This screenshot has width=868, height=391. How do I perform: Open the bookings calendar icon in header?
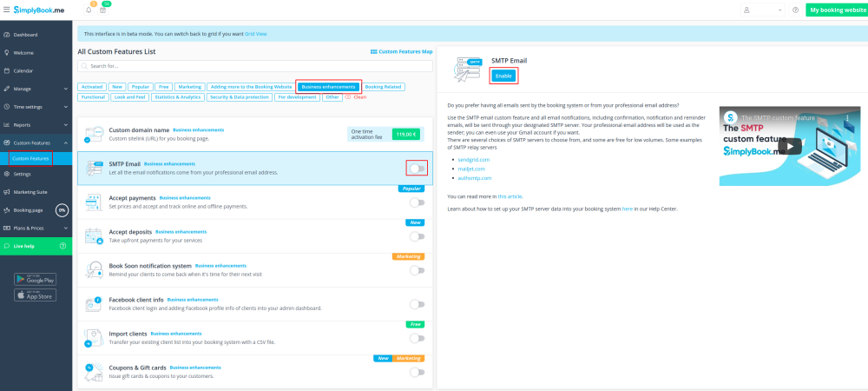pos(102,10)
